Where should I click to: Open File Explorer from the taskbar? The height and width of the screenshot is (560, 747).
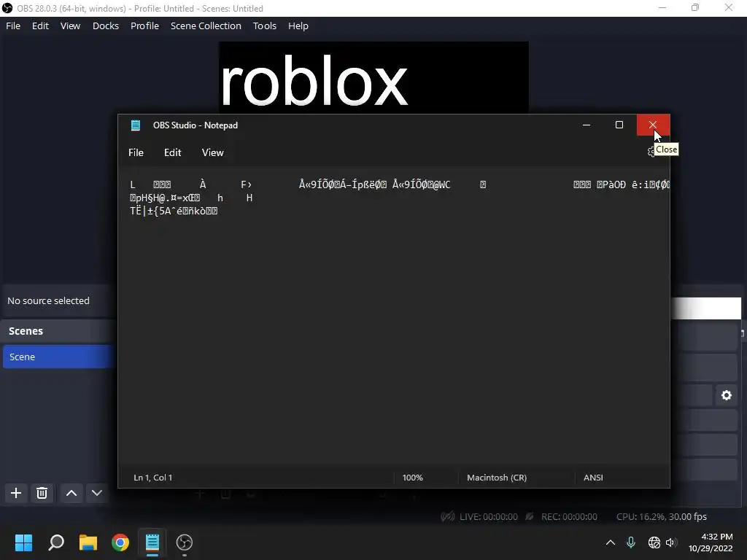click(x=88, y=542)
